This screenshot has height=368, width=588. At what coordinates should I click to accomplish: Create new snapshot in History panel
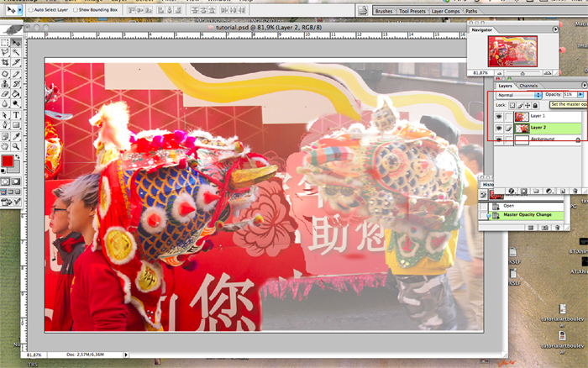[544, 228]
